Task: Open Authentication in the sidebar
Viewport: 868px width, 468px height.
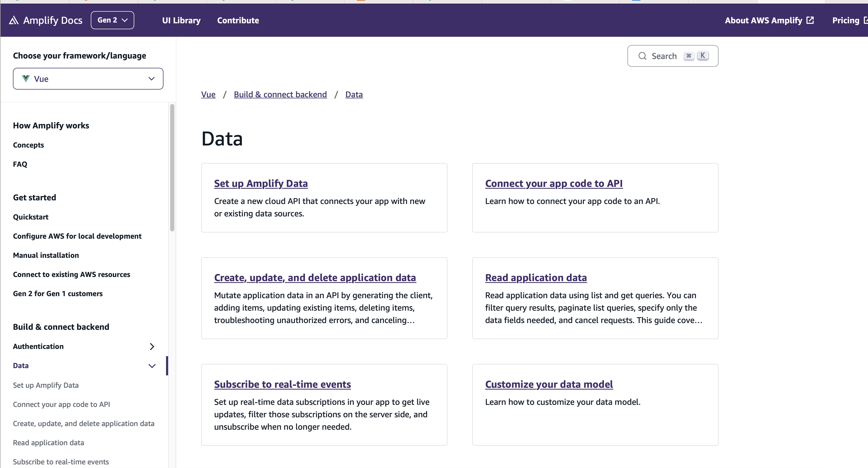Action: click(38, 346)
